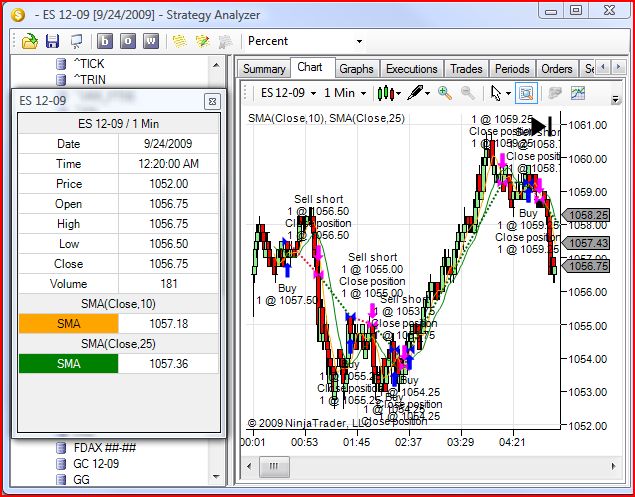The width and height of the screenshot is (635, 497).
Task: Select GC 12-09 in instrument list
Action: pyautogui.click(x=96, y=464)
